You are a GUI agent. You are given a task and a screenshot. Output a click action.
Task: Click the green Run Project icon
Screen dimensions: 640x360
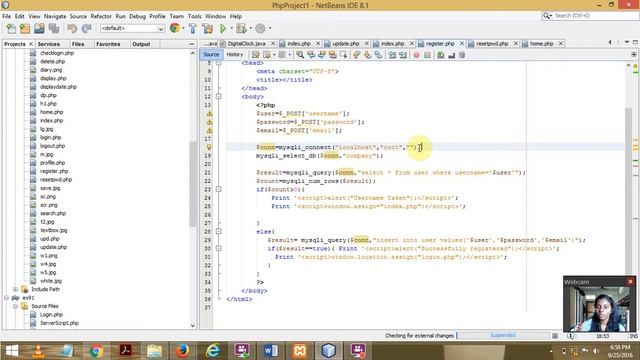coord(223,28)
